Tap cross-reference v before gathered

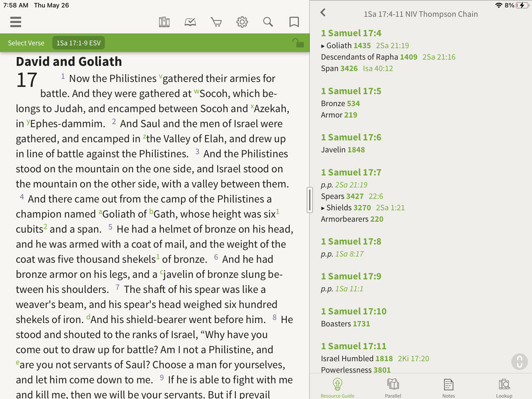click(x=160, y=77)
